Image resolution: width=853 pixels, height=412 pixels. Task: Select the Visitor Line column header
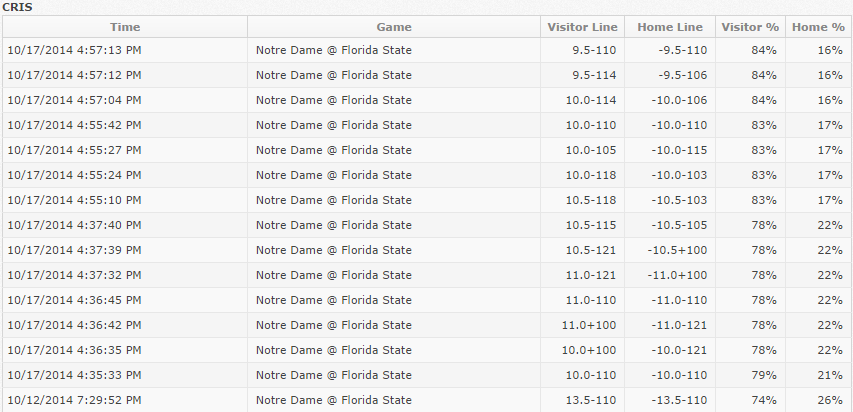pos(582,27)
